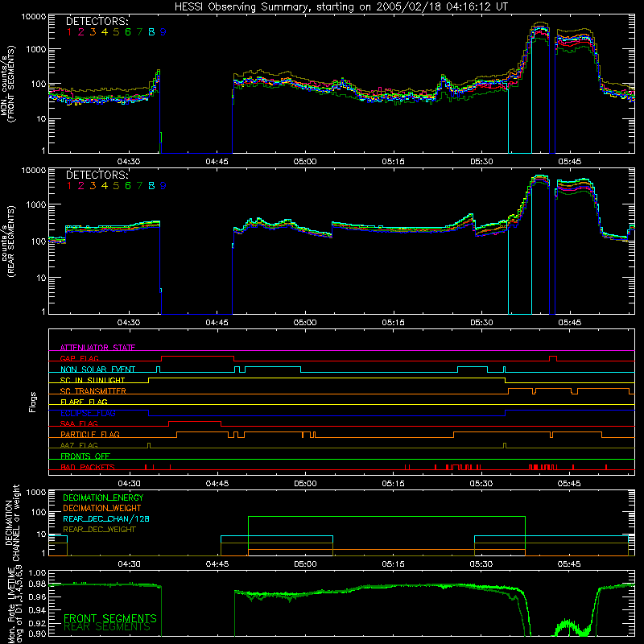
Task: Click the 'REAR SEGMENTS' livetime legend label
Action: [107, 627]
